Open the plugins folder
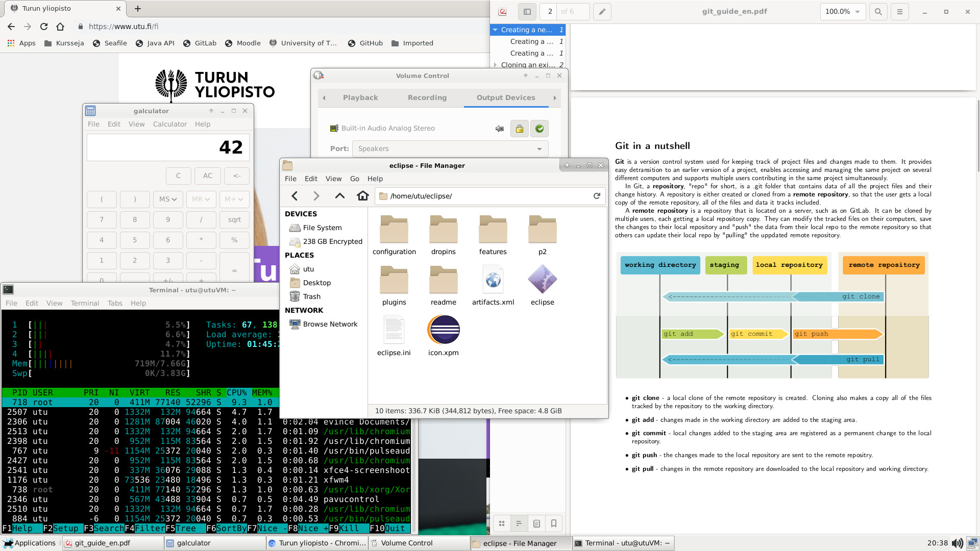 pos(394,286)
